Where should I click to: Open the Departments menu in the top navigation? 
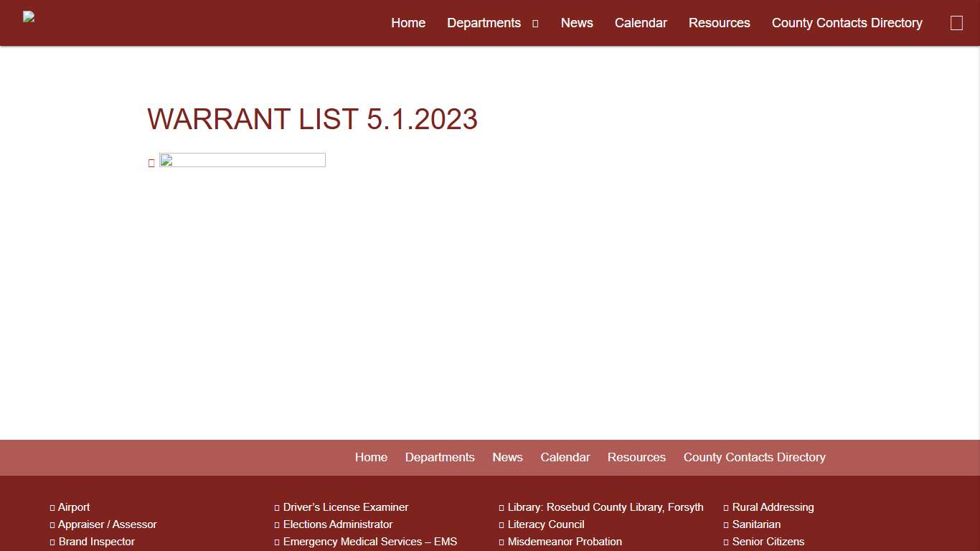click(484, 23)
